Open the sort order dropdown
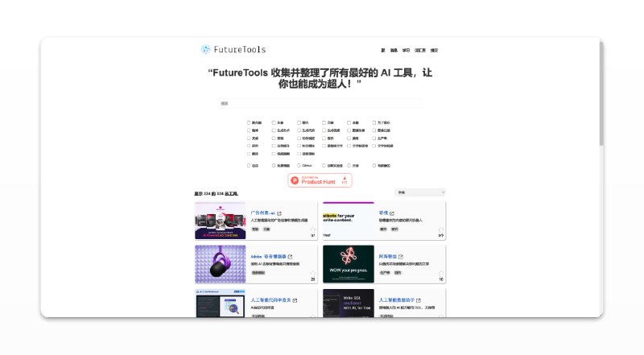 click(x=420, y=192)
